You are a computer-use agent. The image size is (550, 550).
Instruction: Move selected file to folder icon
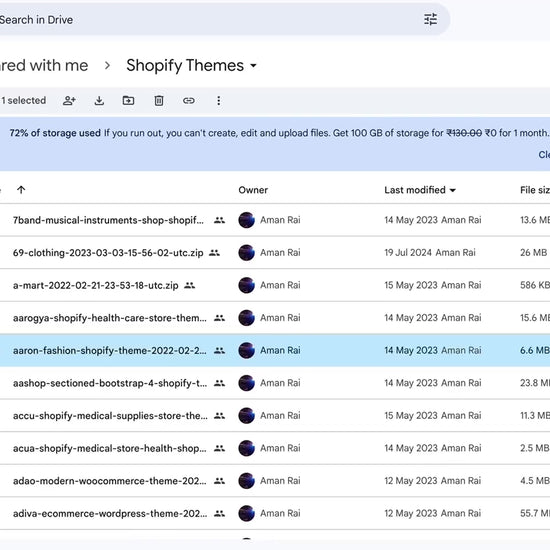click(128, 101)
